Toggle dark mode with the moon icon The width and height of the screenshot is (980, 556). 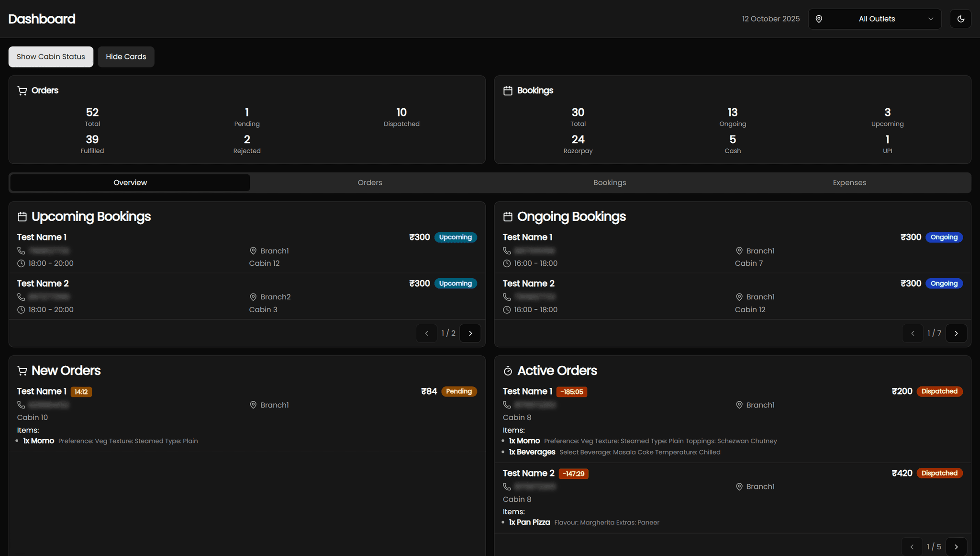[961, 19]
